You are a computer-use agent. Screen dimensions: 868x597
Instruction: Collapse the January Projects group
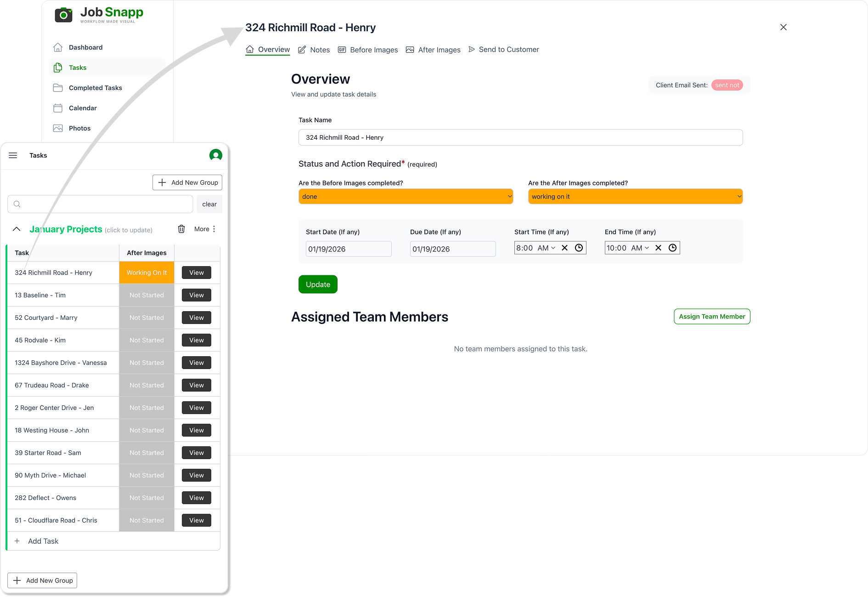point(17,229)
